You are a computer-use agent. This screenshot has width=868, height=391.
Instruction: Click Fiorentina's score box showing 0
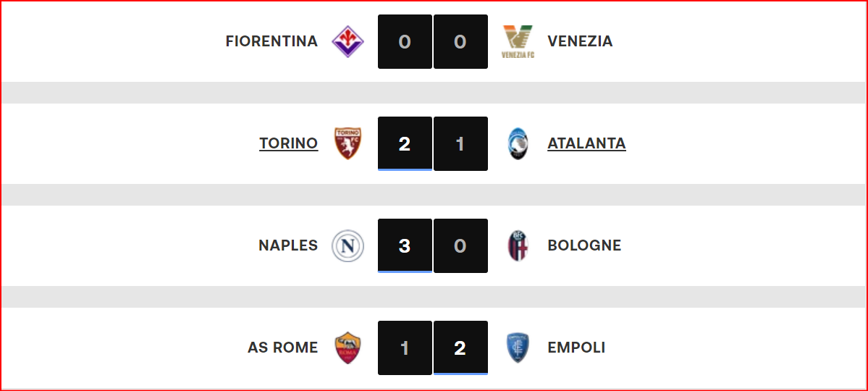(405, 41)
